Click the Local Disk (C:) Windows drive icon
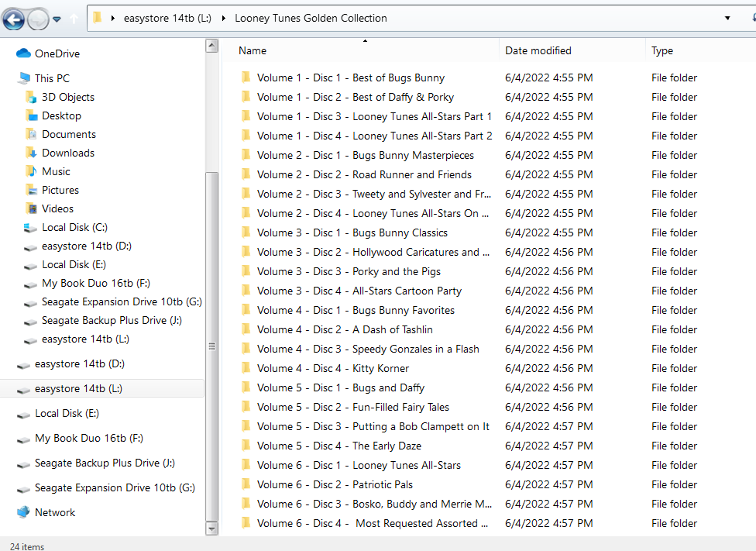The height and width of the screenshot is (551, 756). (30, 228)
